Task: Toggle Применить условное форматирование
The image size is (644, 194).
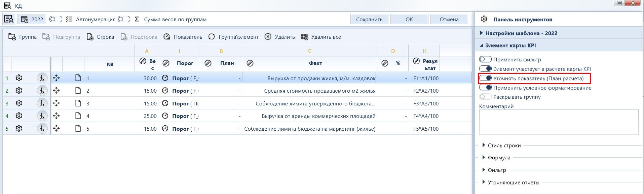Action: [x=485, y=88]
